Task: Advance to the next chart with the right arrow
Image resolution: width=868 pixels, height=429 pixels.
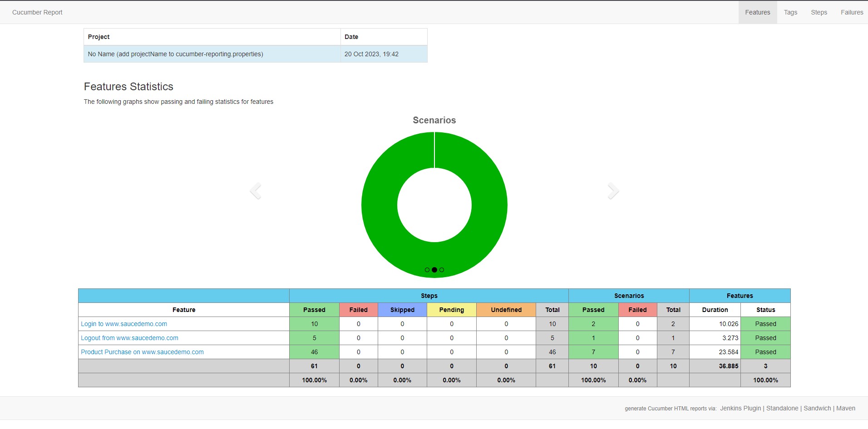Action: 612,190
